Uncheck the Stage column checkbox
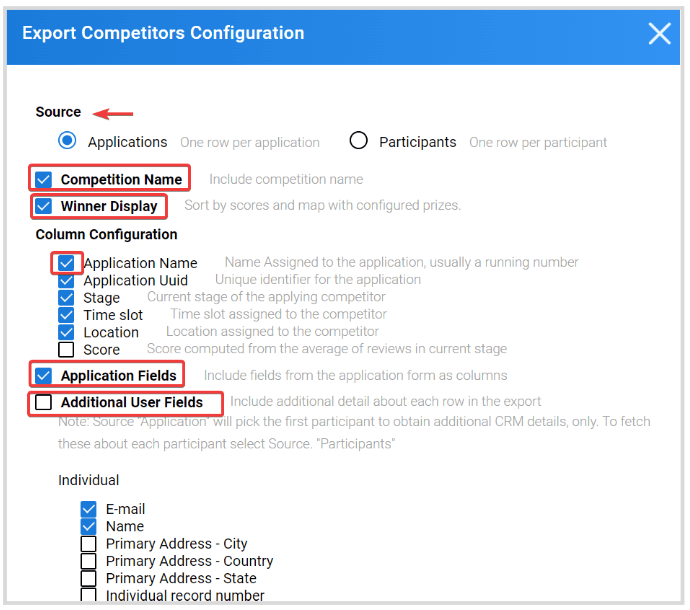 click(x=66, y=298)
